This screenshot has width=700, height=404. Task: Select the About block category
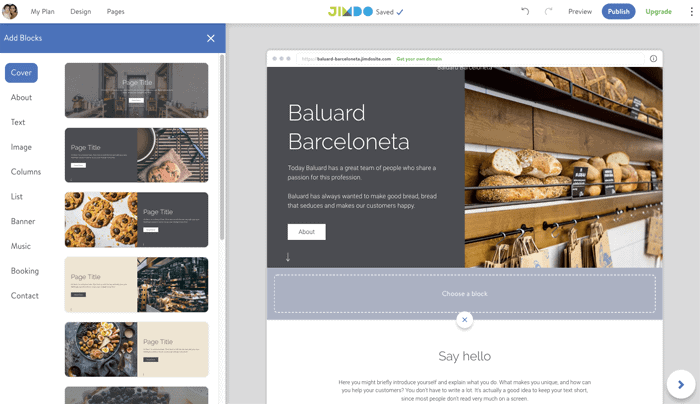pyautogui.click(x=21, y=97)
